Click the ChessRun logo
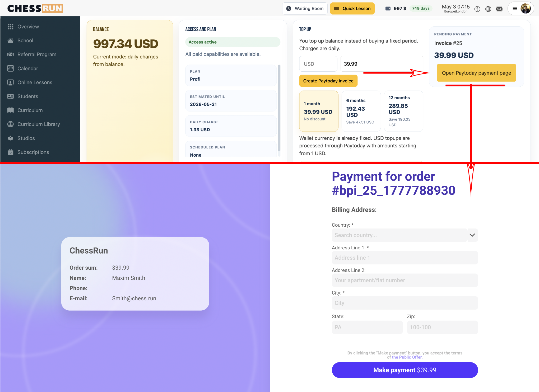The image size is (539, 392). [x=35, y=8]
